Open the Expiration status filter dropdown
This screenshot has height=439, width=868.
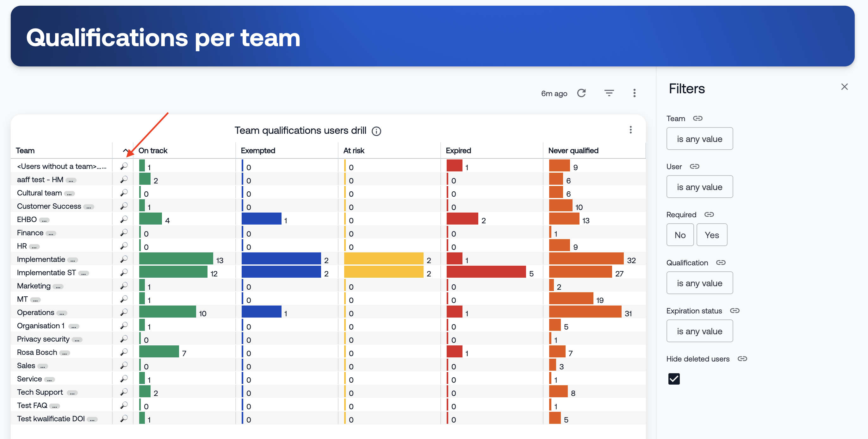coord(699,331)
